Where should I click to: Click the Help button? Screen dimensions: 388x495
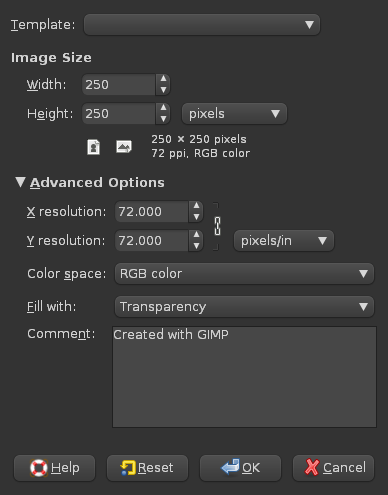pyautogui.click(x=55, y=468)
